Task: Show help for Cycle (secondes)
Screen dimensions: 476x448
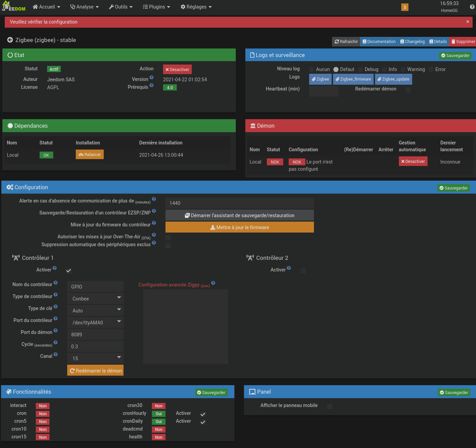Action: tap(56, 342)
